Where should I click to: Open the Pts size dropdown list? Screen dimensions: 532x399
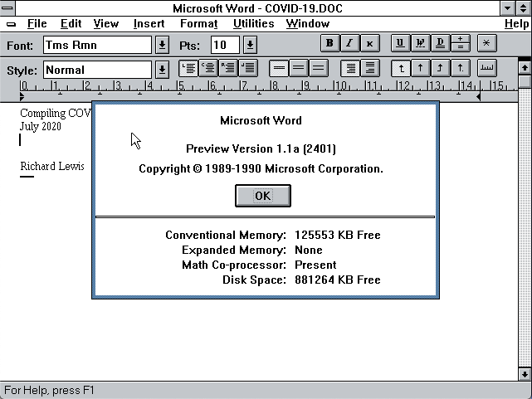coord(250,45)
